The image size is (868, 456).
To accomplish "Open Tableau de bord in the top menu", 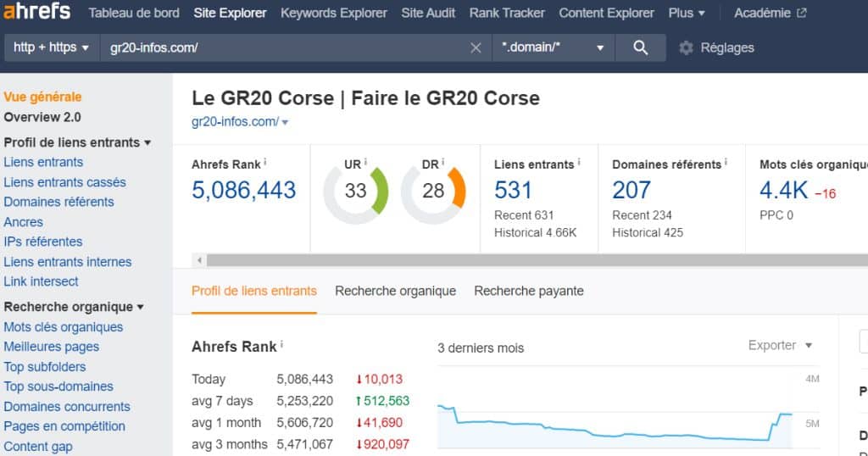I will point(134,13).
